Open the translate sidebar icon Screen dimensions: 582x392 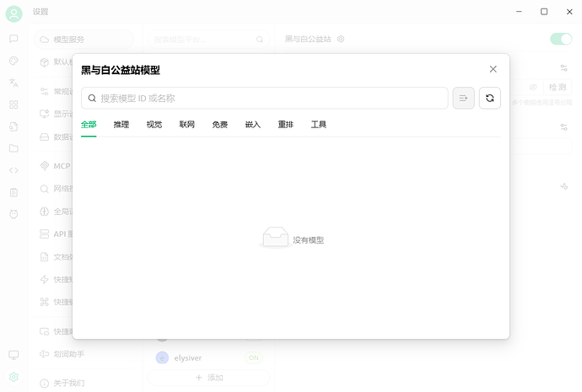tap(13, 83)
